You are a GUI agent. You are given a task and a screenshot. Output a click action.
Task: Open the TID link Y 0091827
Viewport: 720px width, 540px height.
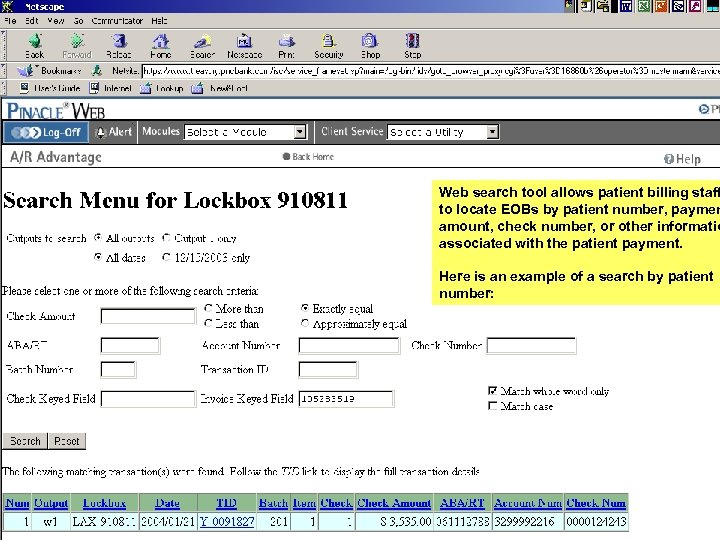pos(227,521)
